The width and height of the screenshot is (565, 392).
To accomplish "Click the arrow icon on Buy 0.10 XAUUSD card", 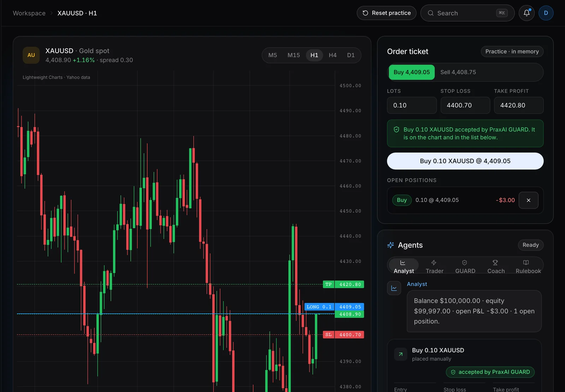I will click(x=400, y=354).
